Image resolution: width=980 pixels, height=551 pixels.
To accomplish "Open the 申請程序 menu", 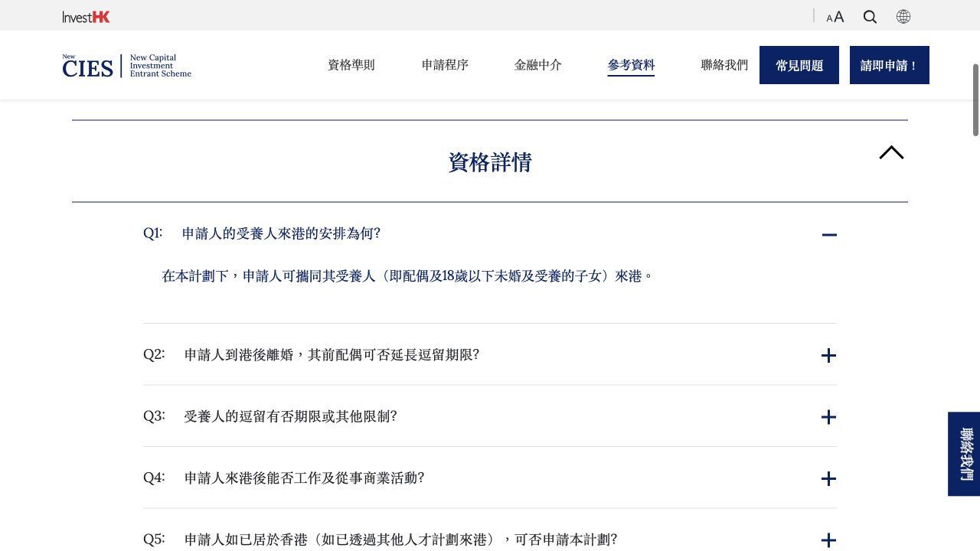I will coord(445,65).
